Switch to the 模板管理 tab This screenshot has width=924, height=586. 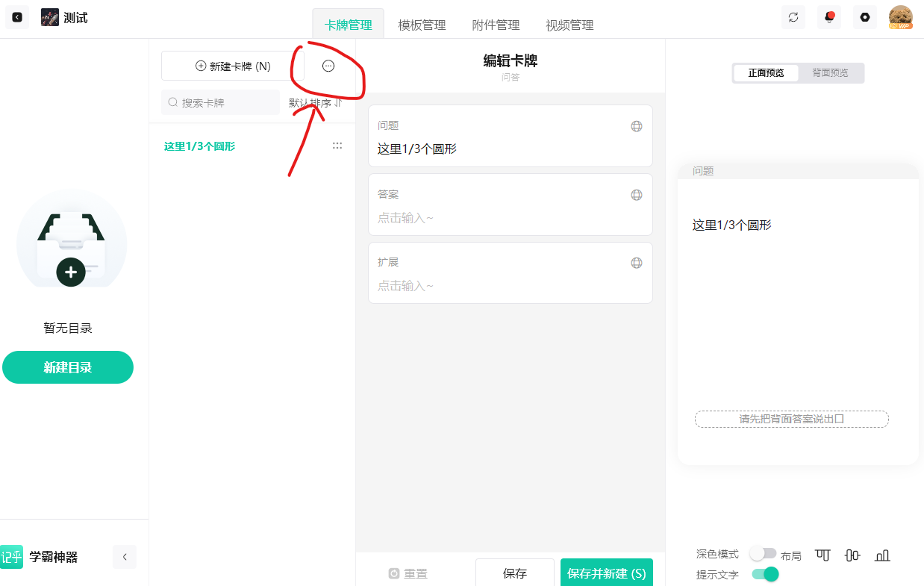tap(422, 25)
